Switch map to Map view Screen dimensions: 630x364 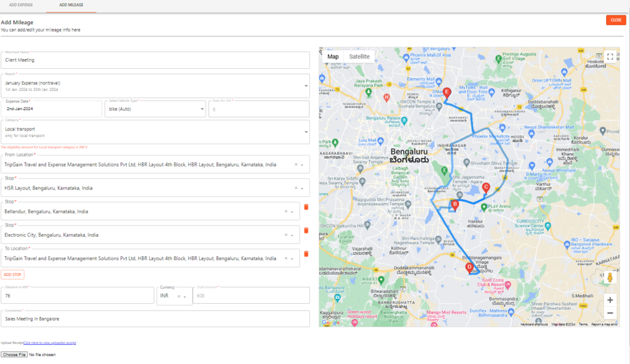point(333,57)
